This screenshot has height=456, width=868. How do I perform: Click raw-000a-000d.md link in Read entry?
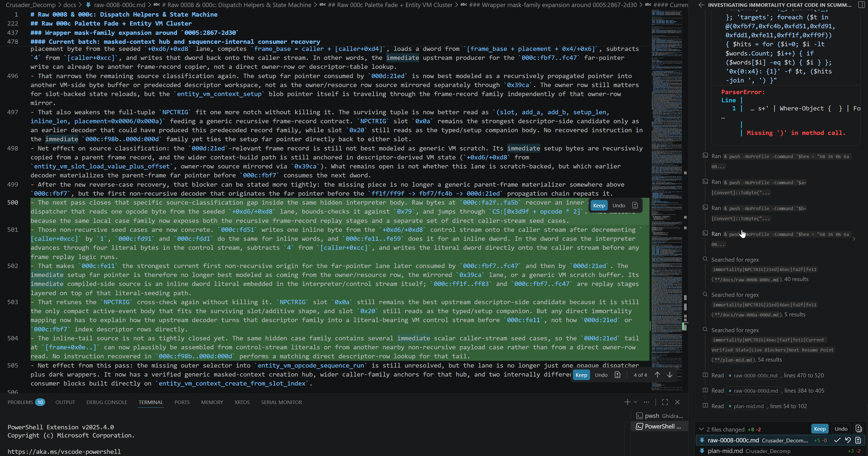tap(756, 391)
